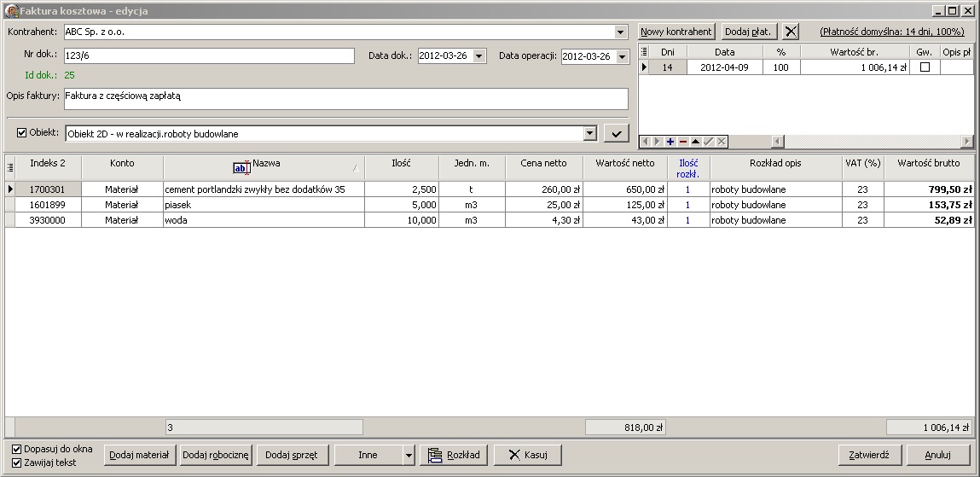Click payment date 2012-04-09 cell
The image size is (980, 477).
(724, 67)
